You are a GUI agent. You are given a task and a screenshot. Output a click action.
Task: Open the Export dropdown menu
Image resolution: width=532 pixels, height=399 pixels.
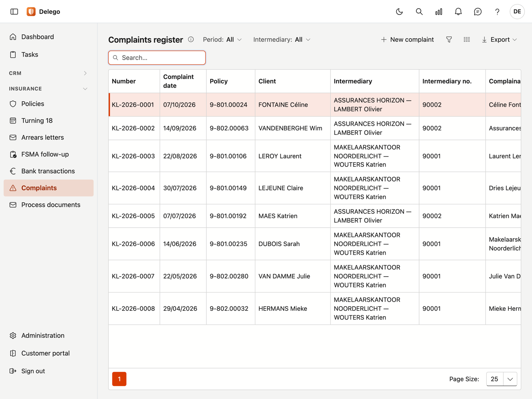point(499,40)
